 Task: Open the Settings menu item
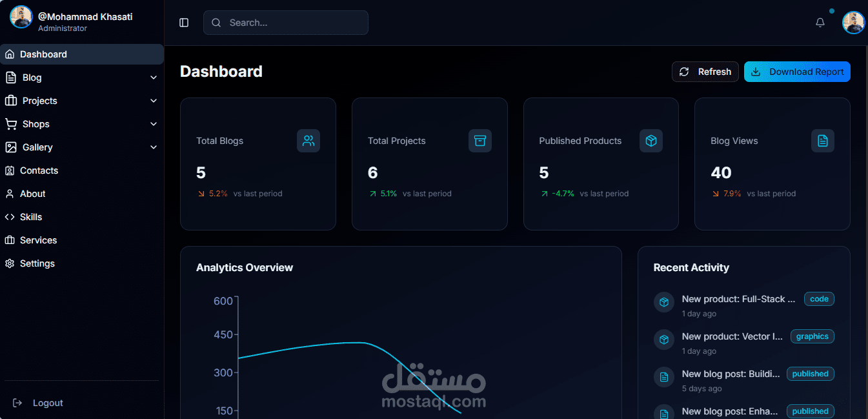pyautogui.click(x=82, y=263)
